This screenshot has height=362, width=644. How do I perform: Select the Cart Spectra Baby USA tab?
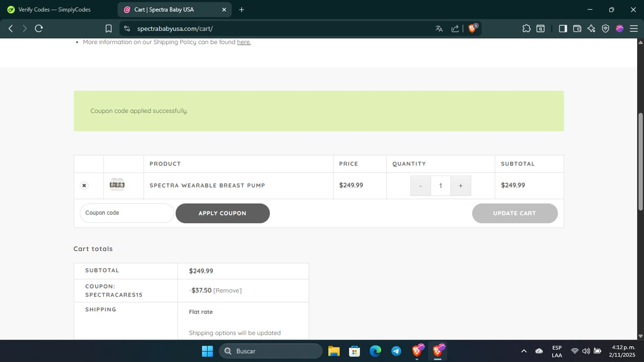pos(174,9)
